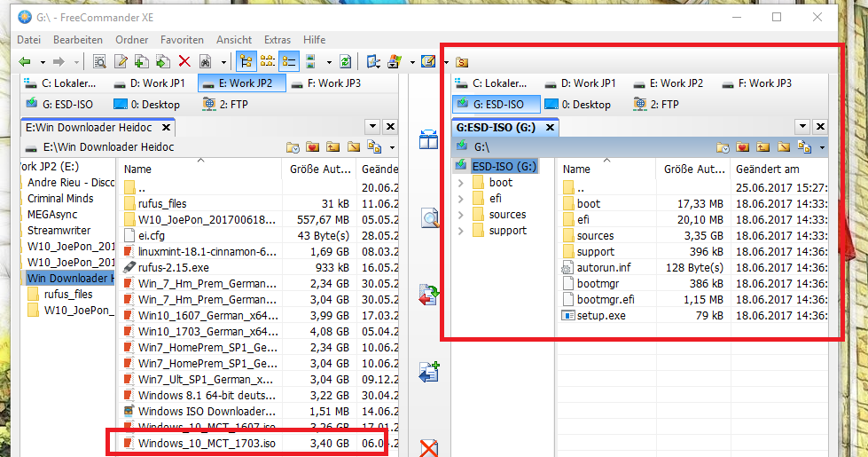
Task: Click the folder icon marked S in toolbar
Action: tap(462, 62)
